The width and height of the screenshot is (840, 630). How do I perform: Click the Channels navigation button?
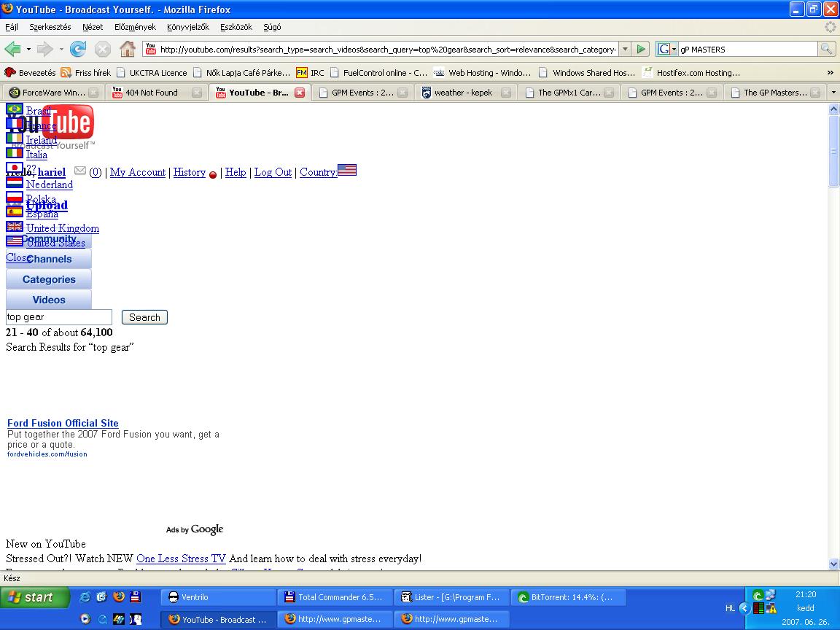pyautogui.click(x=49, y=259)
